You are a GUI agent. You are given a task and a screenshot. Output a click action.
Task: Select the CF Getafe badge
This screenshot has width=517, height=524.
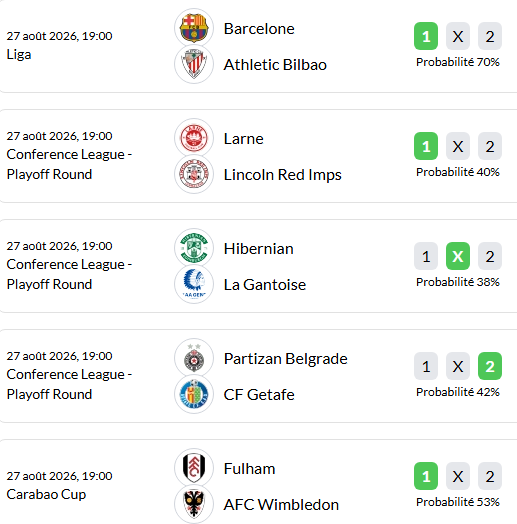(x=194, y=394)
